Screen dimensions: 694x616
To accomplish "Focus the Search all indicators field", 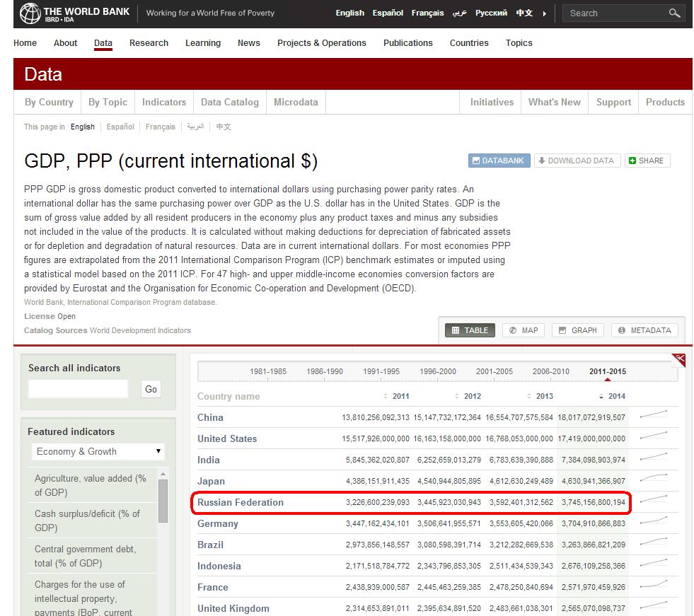I will [79, 389].
